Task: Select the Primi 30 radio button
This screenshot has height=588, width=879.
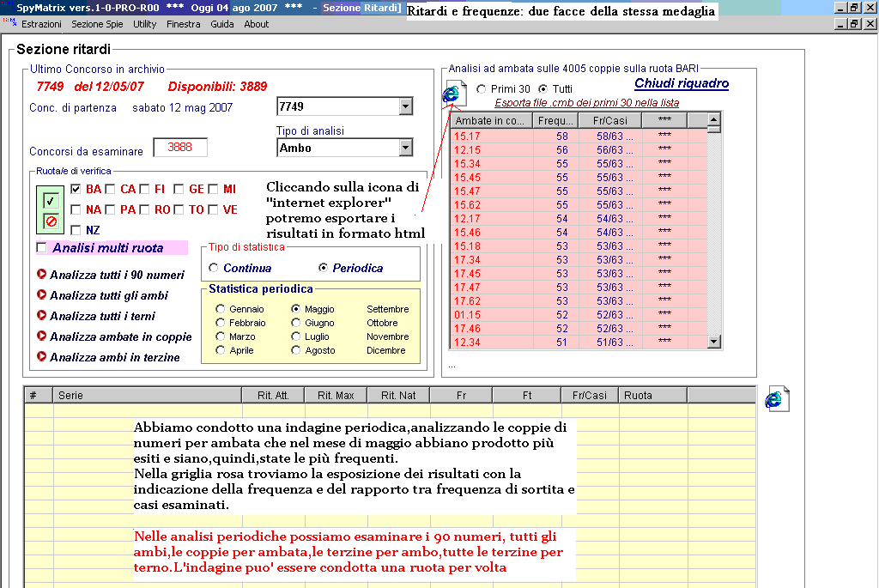Action: (x=481, y=88)
